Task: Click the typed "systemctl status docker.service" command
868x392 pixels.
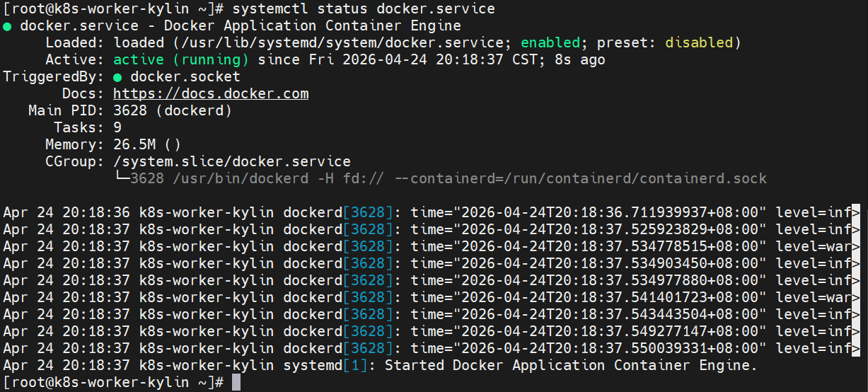Action: (364, 9)
